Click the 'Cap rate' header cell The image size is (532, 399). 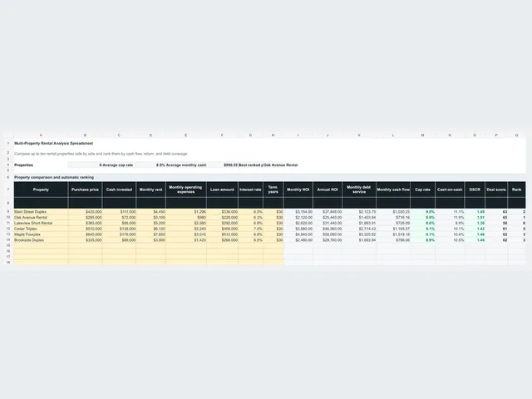point(423,190)
